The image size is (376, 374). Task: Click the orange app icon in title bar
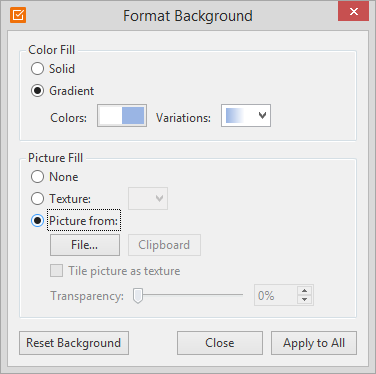(x=18, y=15)
